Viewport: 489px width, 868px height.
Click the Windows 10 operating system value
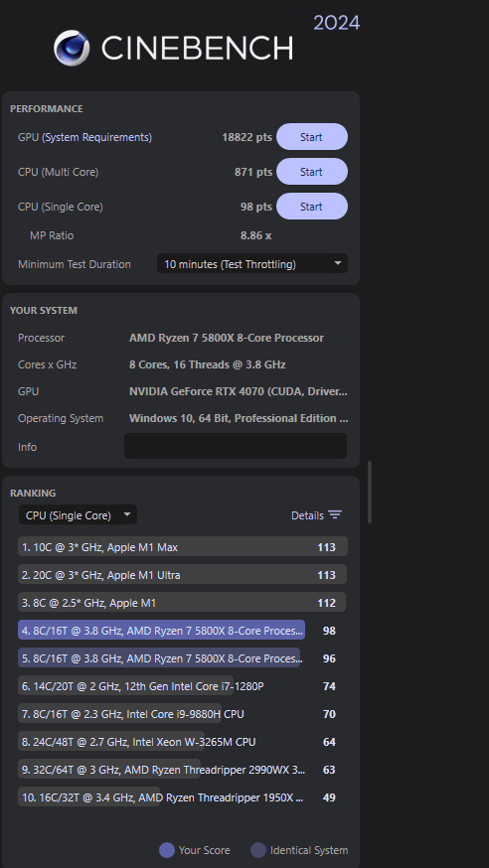(x=239, y=418)
